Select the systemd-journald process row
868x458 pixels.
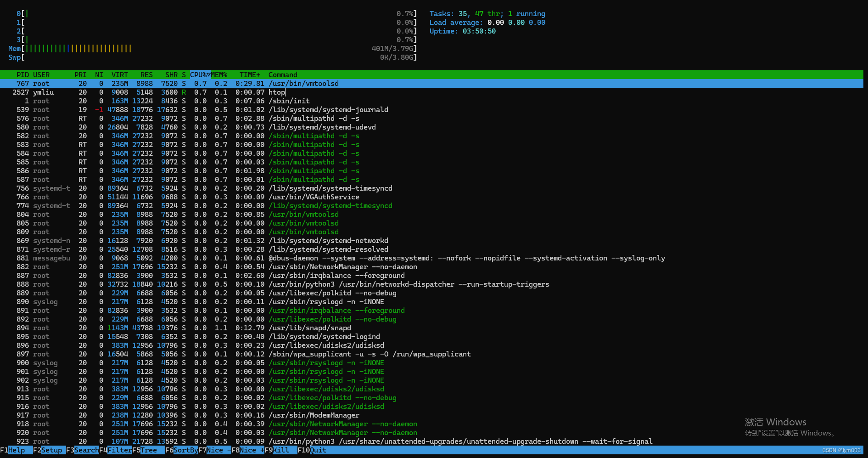click(x=431, y=110)
